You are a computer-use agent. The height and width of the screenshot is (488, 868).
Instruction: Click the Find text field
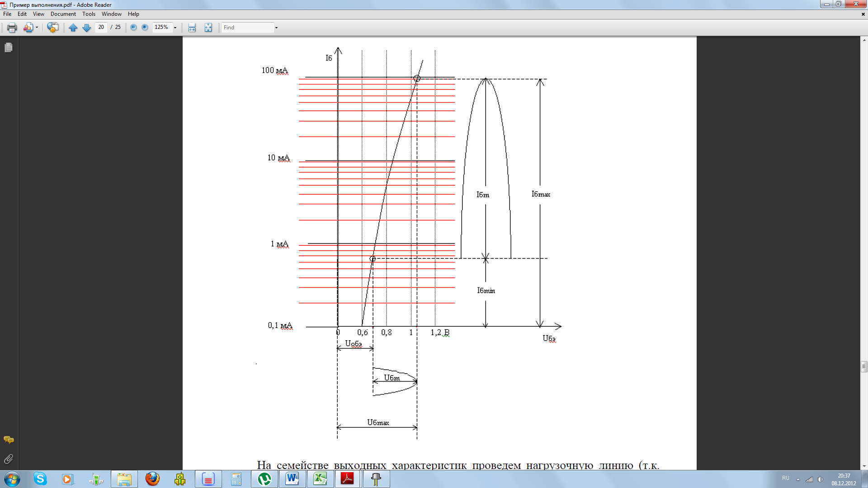tap(247, 28)
